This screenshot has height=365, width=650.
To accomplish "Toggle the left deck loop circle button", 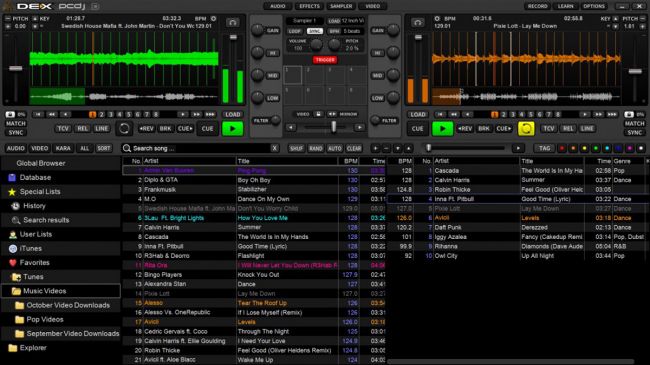I will 124,129.
